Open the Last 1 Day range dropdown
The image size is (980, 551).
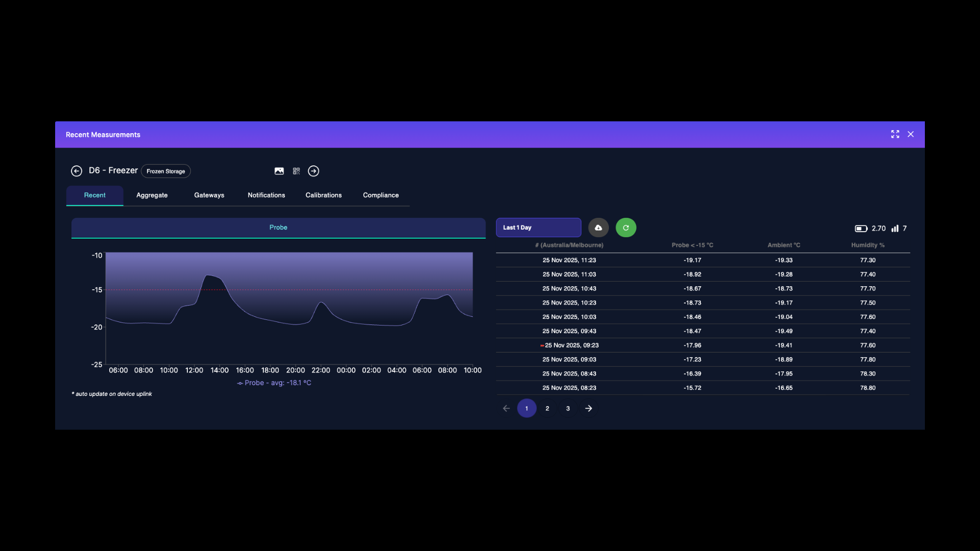(538, 228)
